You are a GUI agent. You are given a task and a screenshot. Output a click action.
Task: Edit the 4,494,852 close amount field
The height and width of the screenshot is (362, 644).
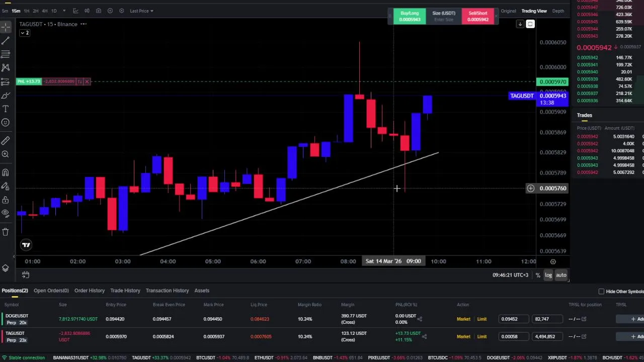pyautogui.click(x=547, y=336)
